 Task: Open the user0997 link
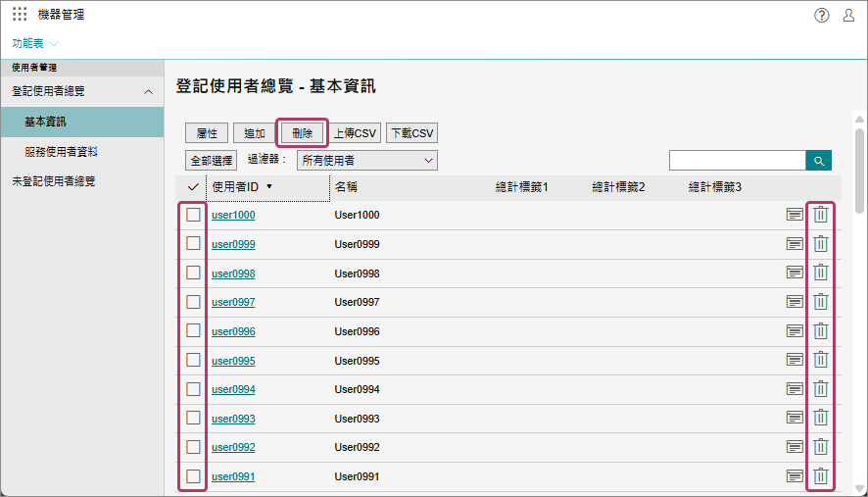[233, 302]
